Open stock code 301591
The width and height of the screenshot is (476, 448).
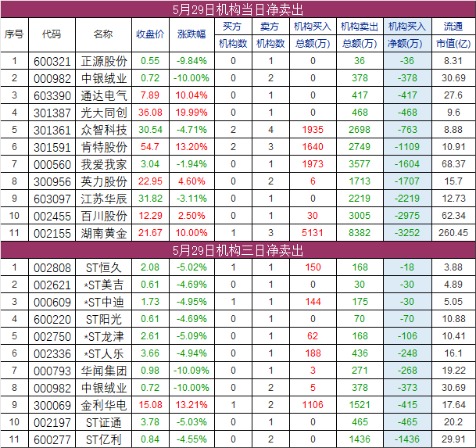52,146
